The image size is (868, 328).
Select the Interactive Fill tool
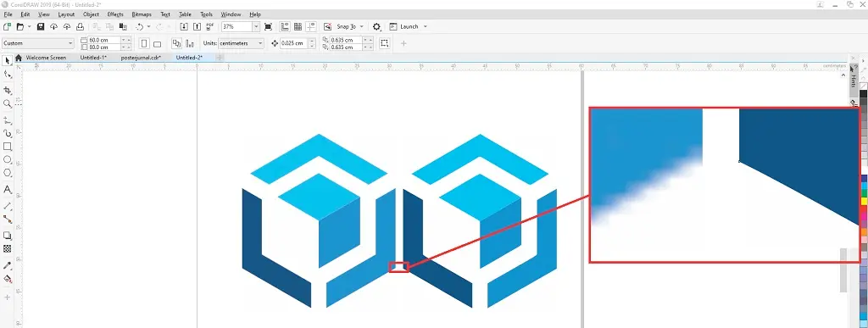7,280
